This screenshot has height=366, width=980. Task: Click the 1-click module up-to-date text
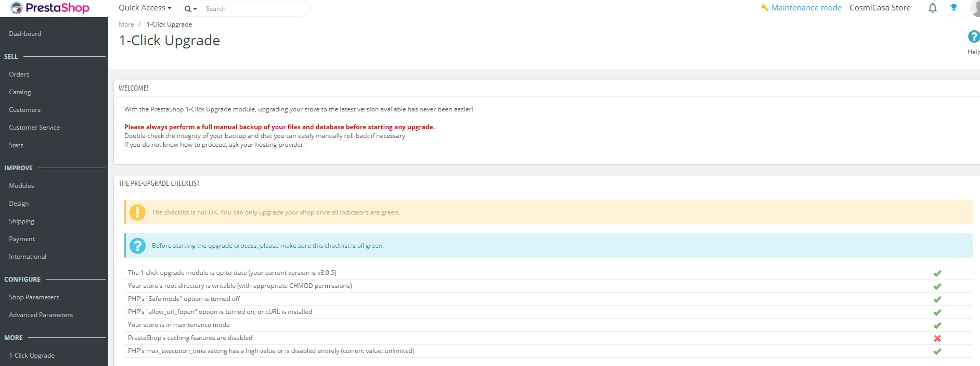coord(232,273)
